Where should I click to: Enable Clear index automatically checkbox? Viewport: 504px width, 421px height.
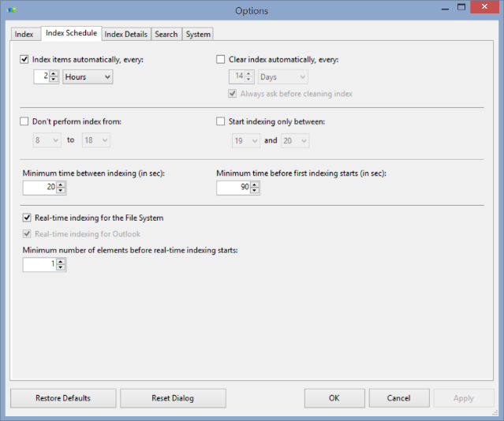click(x=221, y=59)
